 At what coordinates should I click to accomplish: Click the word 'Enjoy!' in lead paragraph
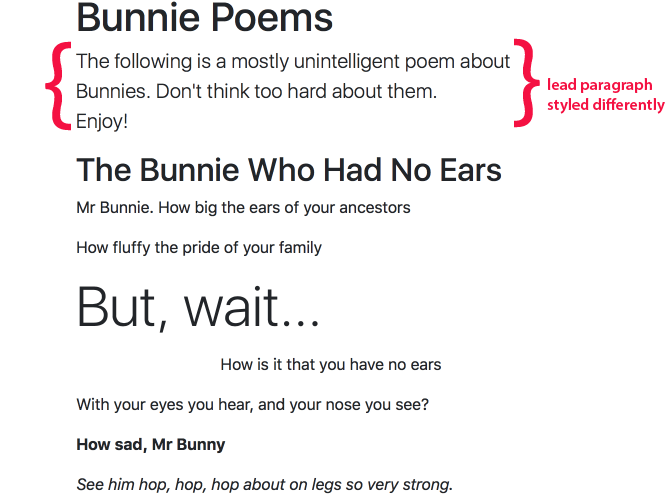102,122
